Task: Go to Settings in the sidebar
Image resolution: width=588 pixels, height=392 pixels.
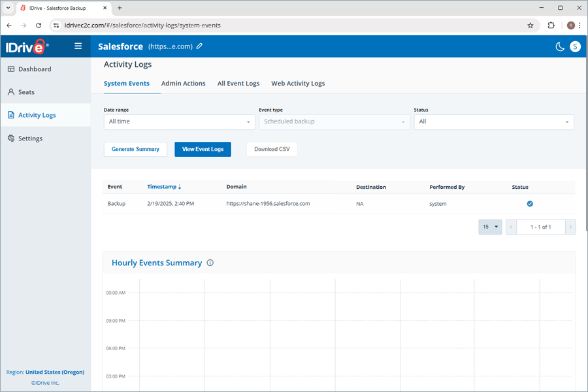Action: pos(30,139)
